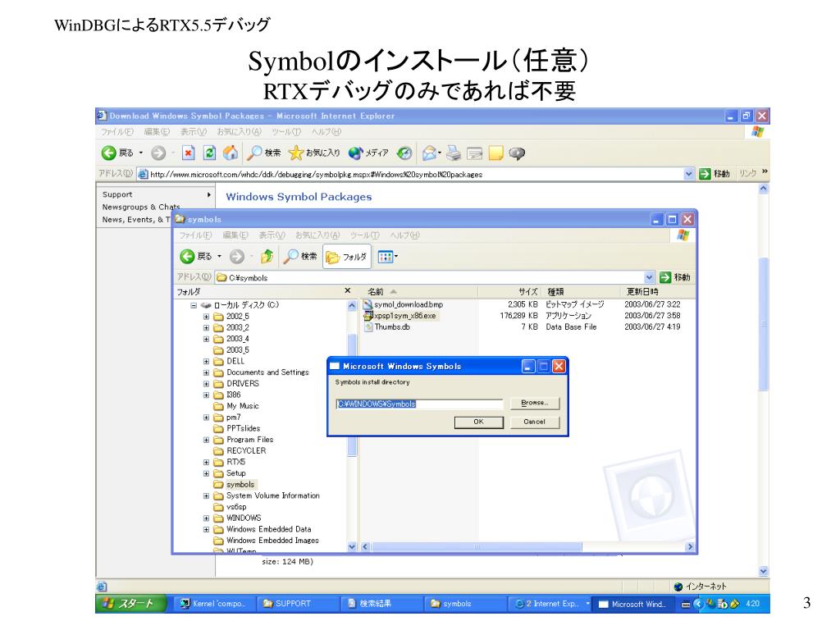Expand DELL folder in tree
Screen dimensions: 840x630
pyautogui.click(x=206, y=362)
